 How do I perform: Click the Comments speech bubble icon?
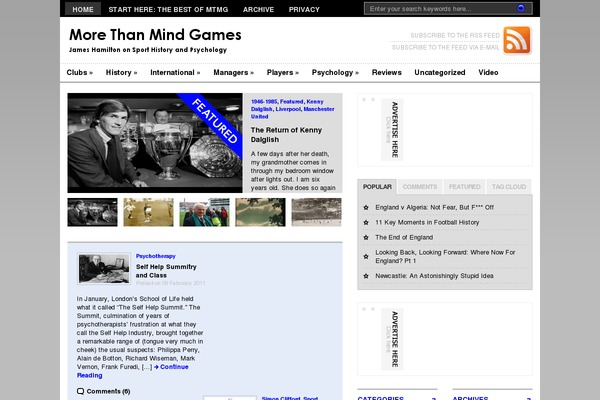pyautogui.click(x=80, y=391)
